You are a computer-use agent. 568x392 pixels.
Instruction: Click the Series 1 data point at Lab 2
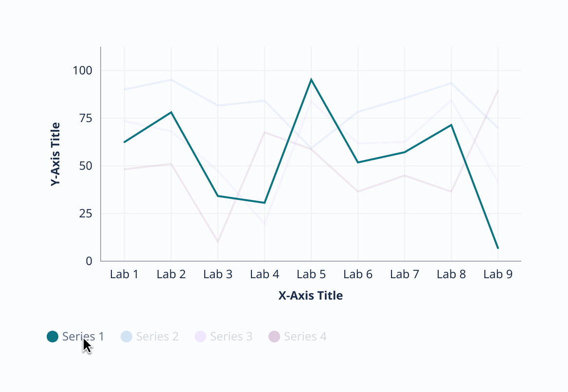(x=171, y=112)
